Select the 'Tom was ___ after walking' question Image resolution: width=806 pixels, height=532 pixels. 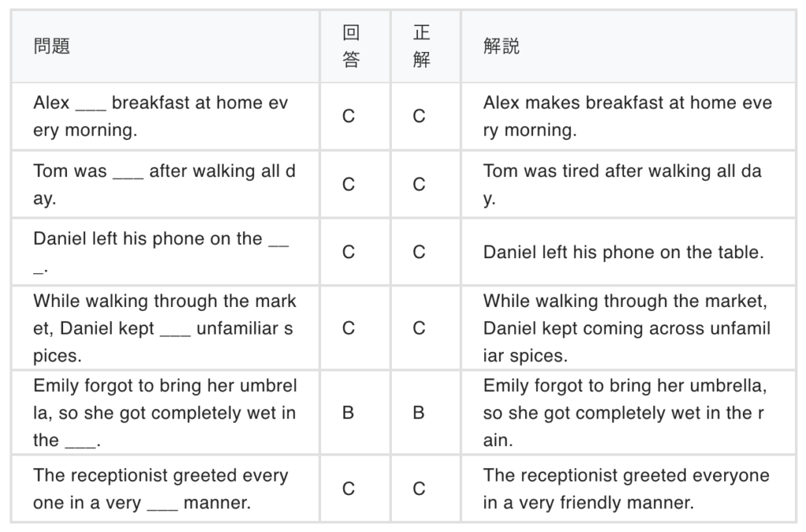point(165,184)
